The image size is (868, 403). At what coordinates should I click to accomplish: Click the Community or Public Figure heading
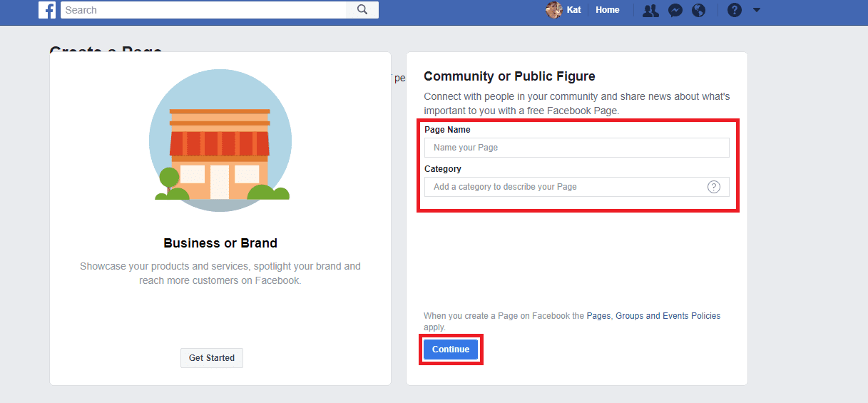pyautogui.click(x=509, y=76)
